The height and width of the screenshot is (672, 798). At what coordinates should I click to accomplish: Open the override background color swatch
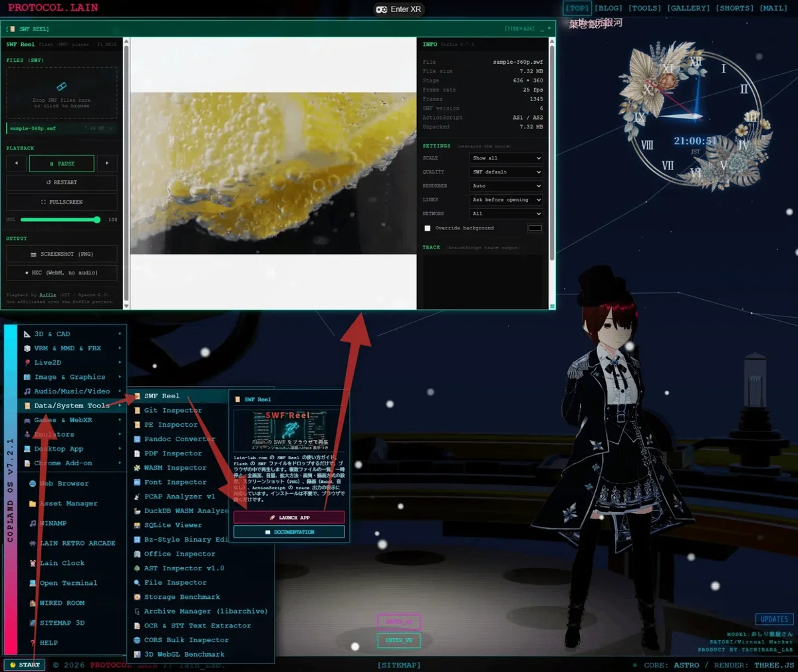click(535, 228)
